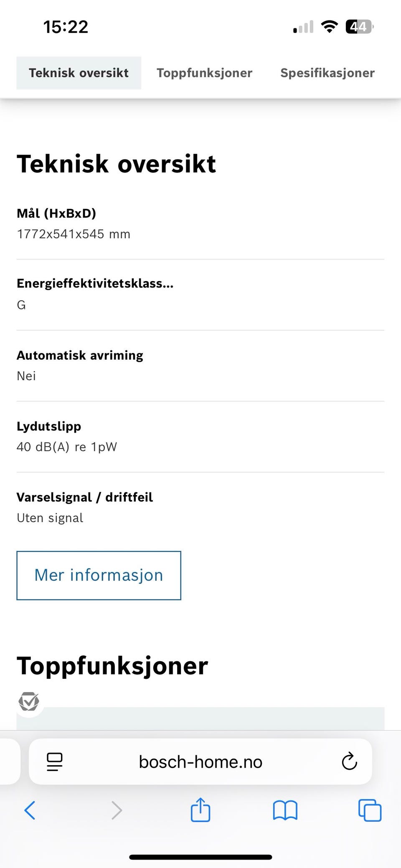This screenshot has height=868, width=401.
Task: Tap the Toppfunksjoner section heading
Action: pos(112,666)
